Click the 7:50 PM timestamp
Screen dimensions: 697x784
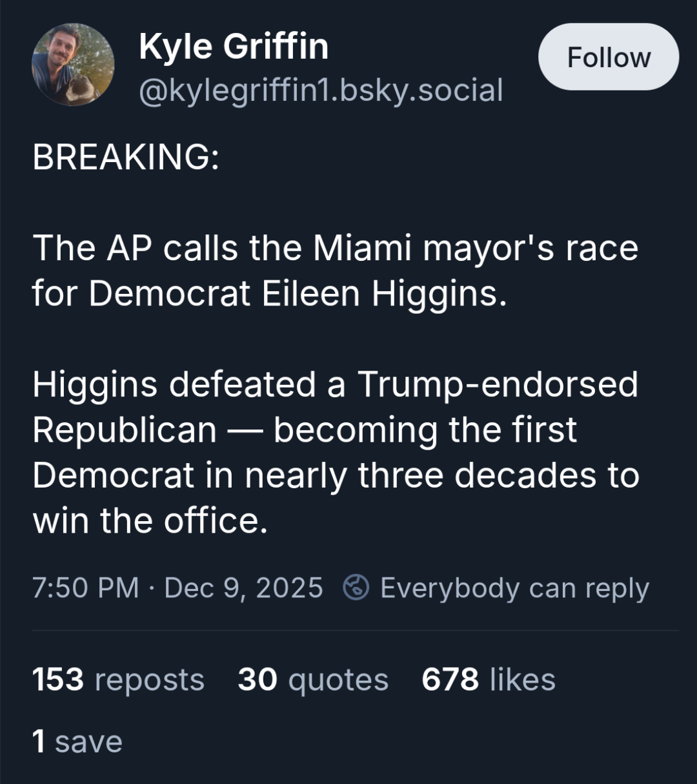pyautogui.click(x=86, y=588)
